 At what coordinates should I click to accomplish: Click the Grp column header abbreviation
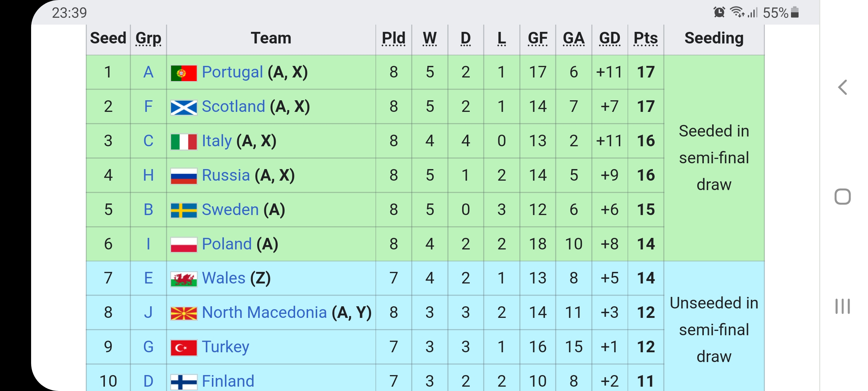[x=148, y=39]
